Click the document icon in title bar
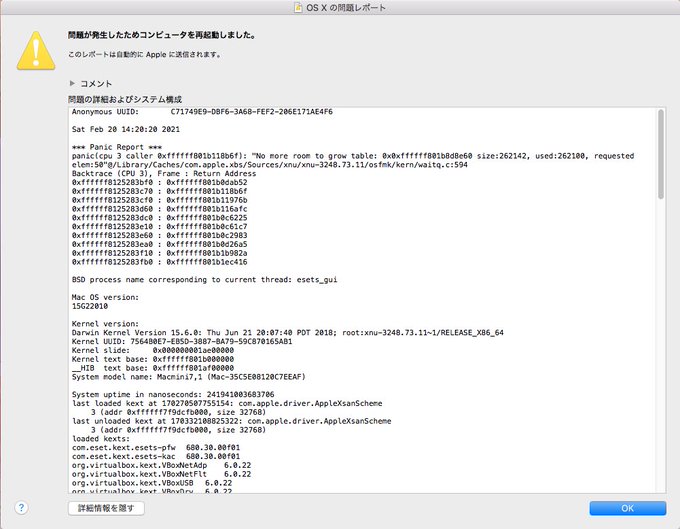Screen dimensions: 680x529 [x=298, y=7]
